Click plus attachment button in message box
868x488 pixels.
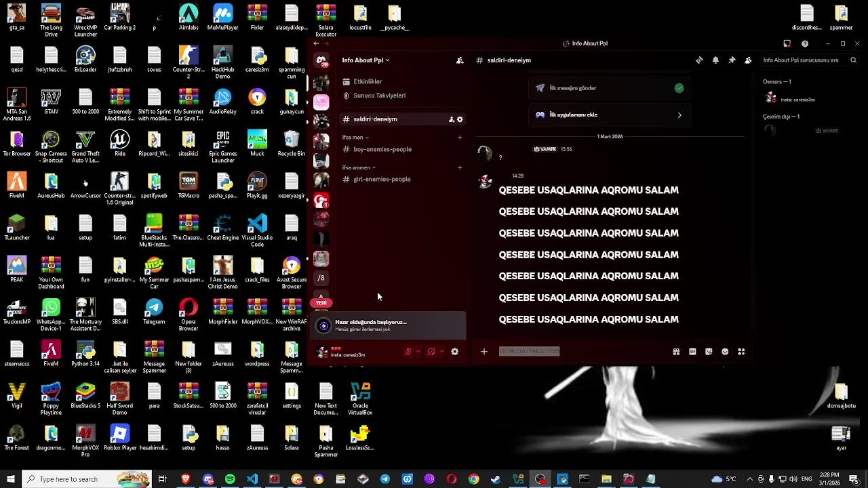pos(484,352)
